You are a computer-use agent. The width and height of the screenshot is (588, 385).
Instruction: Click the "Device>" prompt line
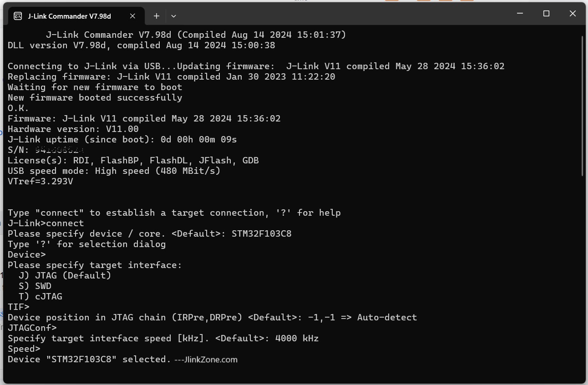coord(27,255)
